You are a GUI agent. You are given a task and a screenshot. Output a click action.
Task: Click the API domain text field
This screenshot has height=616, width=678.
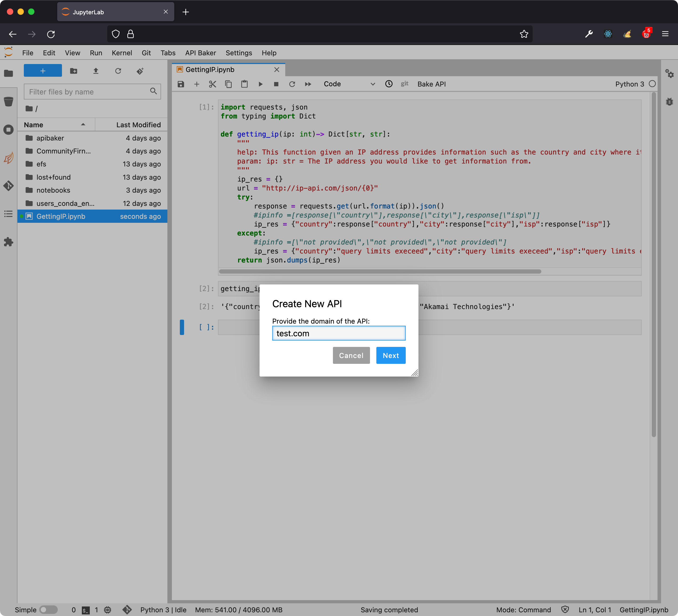click(x=339, y=333)
